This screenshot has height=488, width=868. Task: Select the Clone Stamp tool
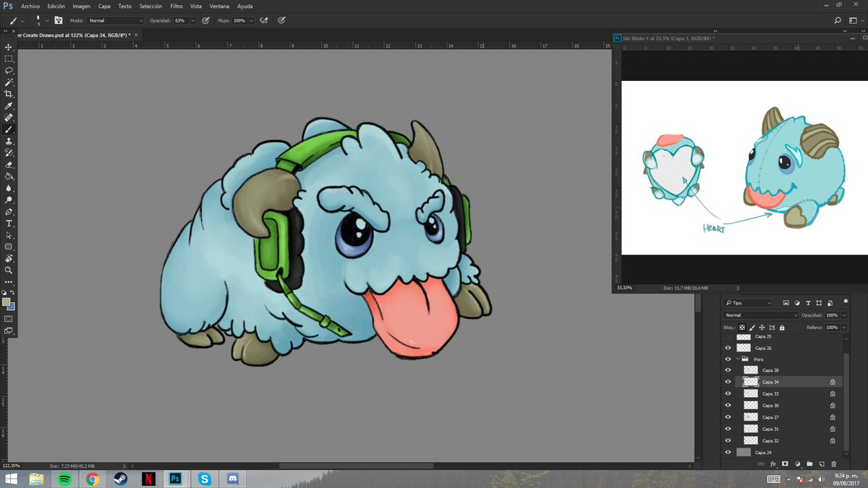pyautogui.click(x=9, y=140)
